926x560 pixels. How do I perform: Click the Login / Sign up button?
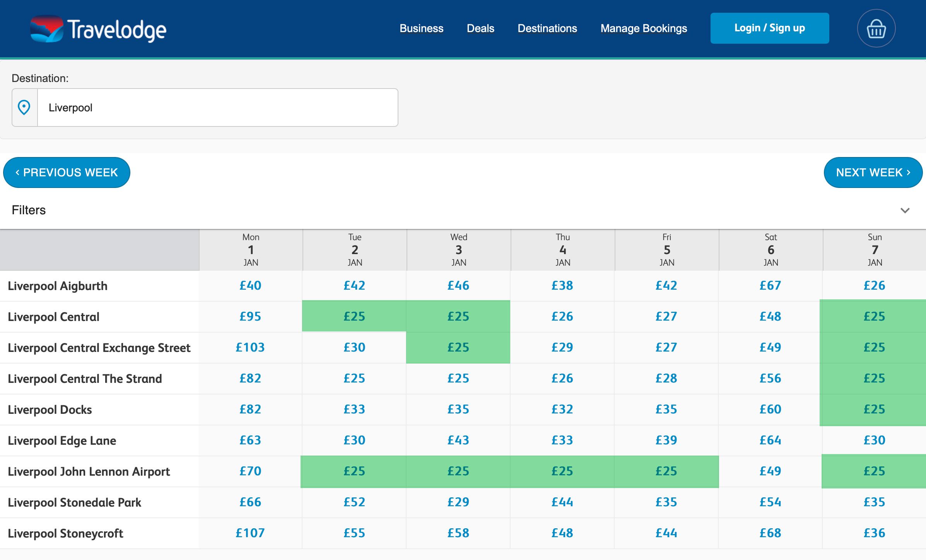coord(769,28)
